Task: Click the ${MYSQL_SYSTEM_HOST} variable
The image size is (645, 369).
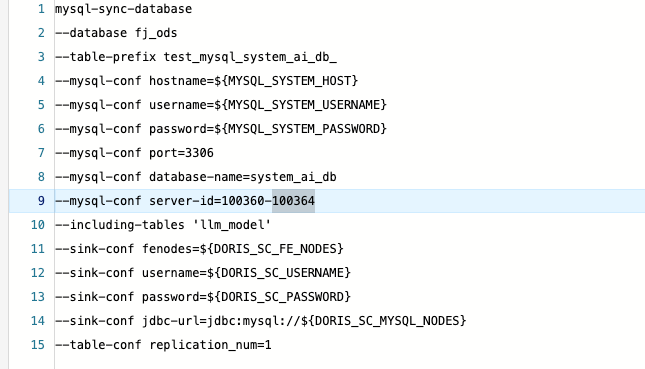Action: pyautogui.click(x=286, y=81)
